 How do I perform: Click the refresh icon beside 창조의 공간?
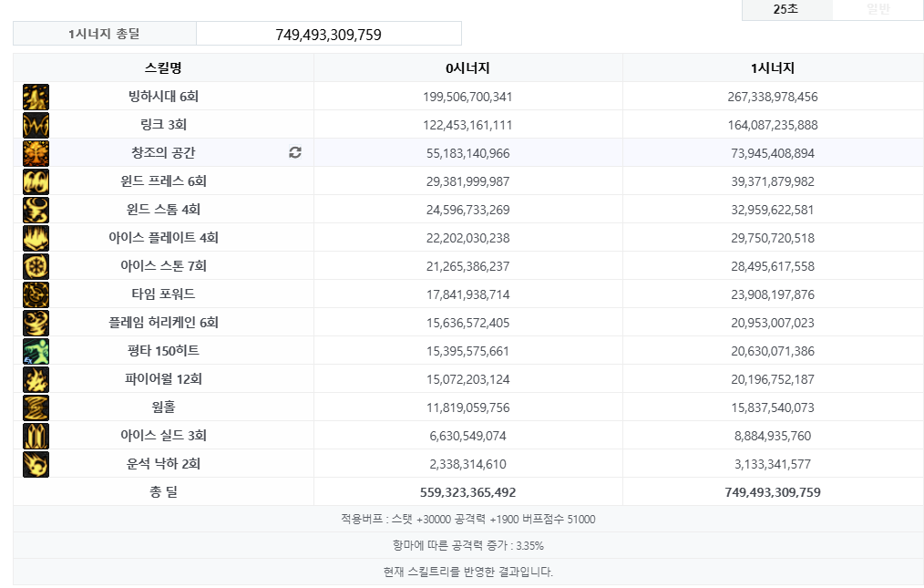pos(294,153)
